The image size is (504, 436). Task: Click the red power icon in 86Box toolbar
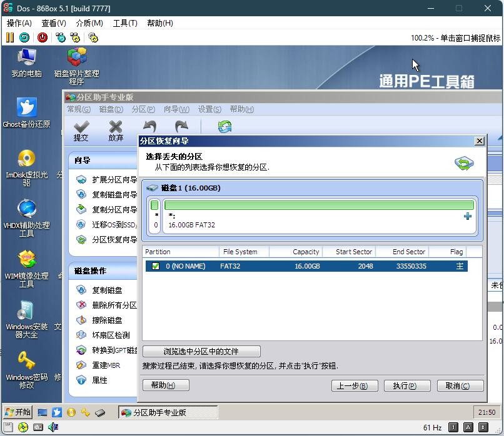[42, 37]
